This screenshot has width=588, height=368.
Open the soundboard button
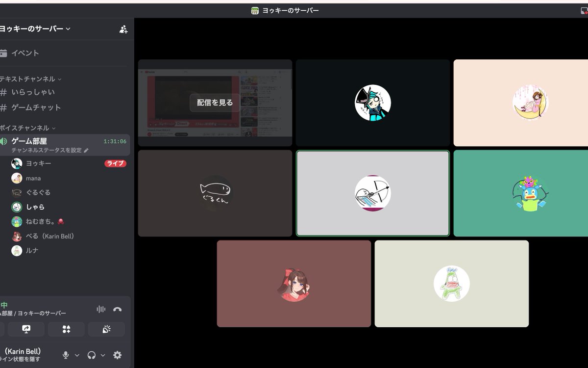[x=106, y=329]
